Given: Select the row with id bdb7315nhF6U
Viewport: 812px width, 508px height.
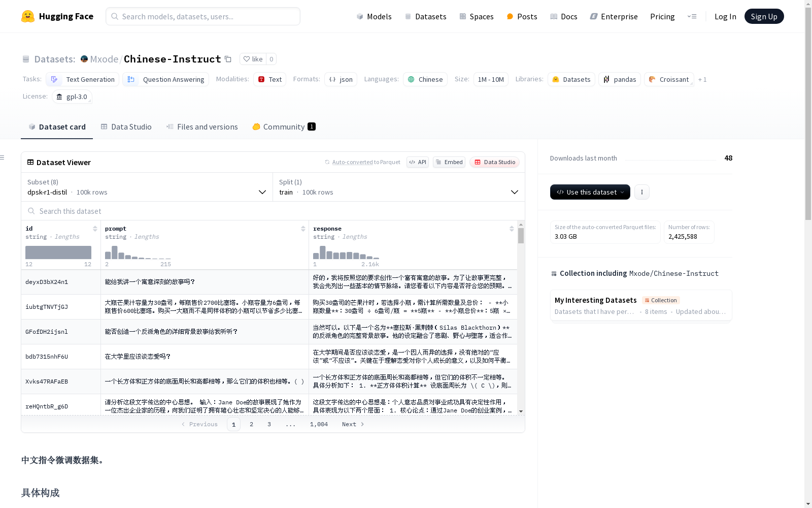Looking at the screenshot, I should coord(269,357).
